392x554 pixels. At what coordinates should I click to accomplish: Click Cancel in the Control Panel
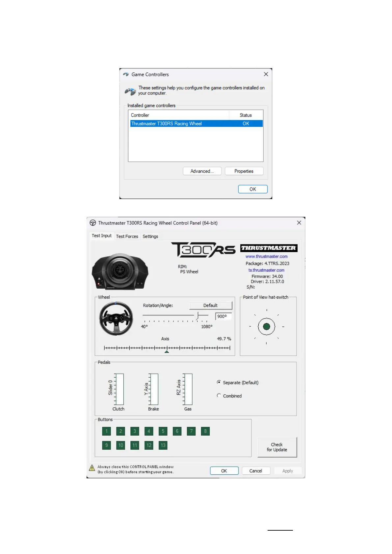(256, 471)
